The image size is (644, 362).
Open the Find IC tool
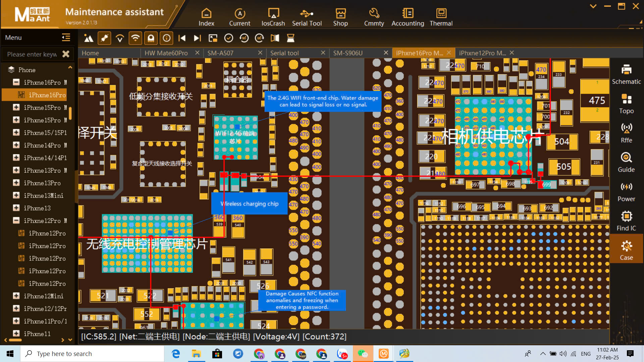626,221
